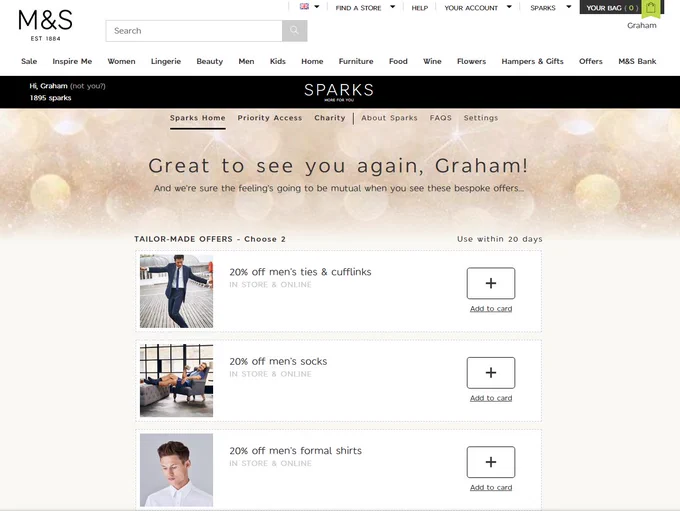Open the Hampers & Gifts menu
Image resolution: width=680 pixels, height=511 pixels.
click(x=533, y=61)
